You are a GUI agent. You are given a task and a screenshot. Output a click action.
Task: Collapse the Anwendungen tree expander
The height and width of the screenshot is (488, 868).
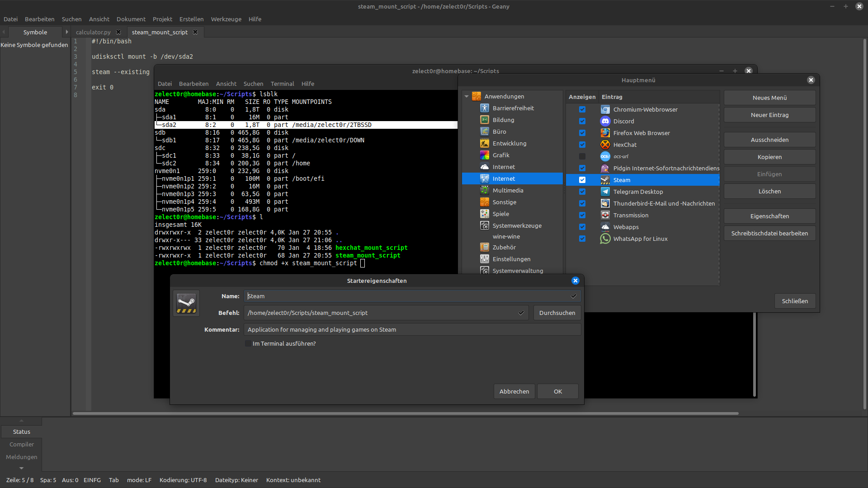point(467,96)
